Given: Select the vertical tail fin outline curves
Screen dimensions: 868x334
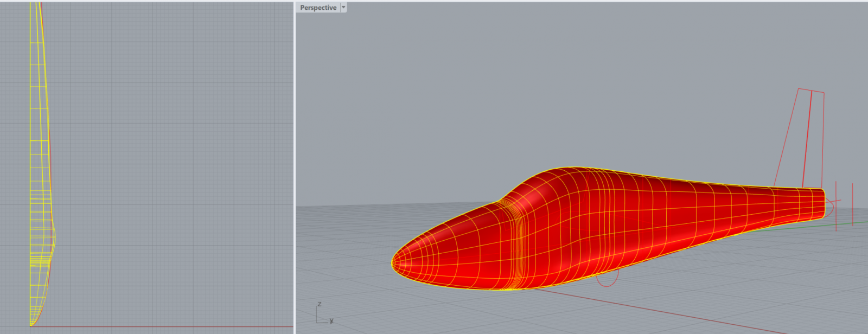Looking at the screenshot, I should (799, 138).
